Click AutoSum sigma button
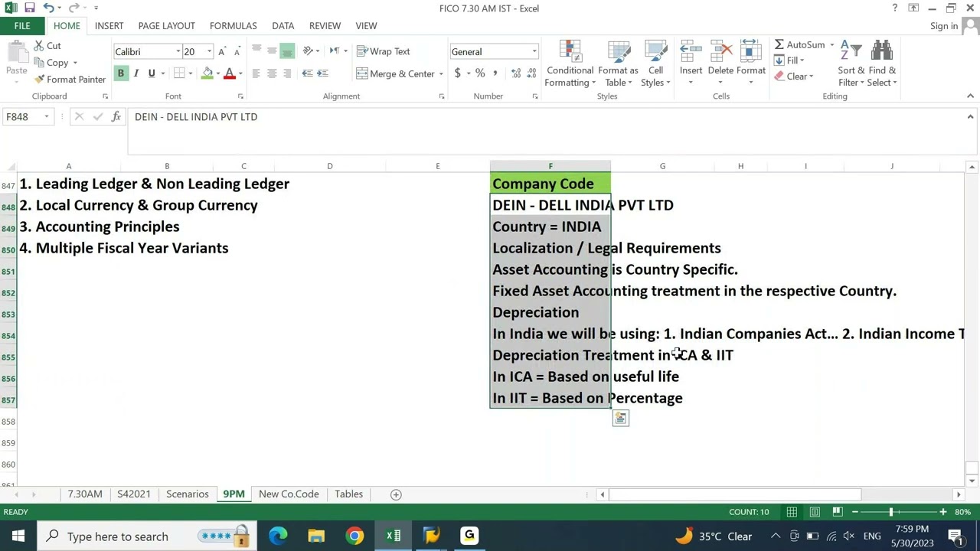Viewport: 980px width, 551px height. [799, 44]
